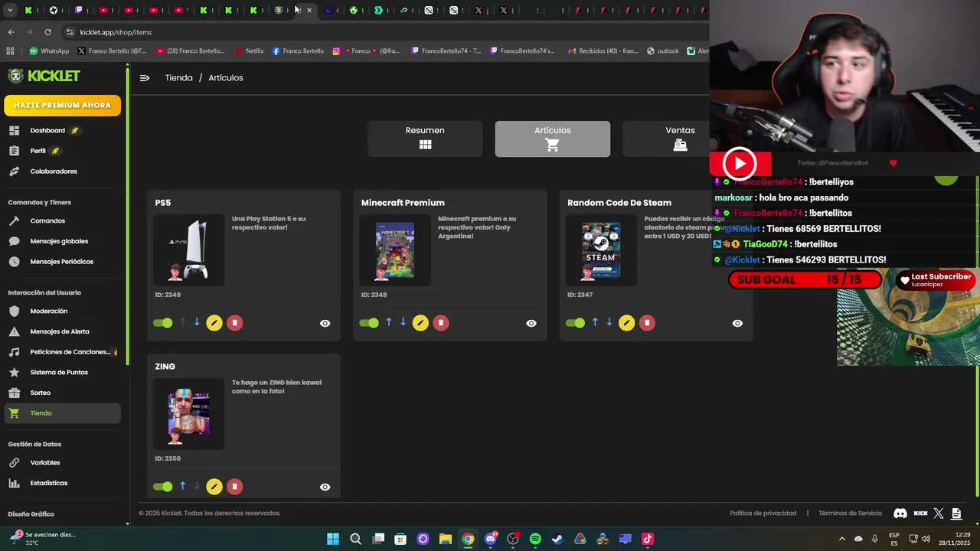Open the X (Twitter) icon in footer
The height and width of the screenshot is (551, 980).
(x=939, y=514)
